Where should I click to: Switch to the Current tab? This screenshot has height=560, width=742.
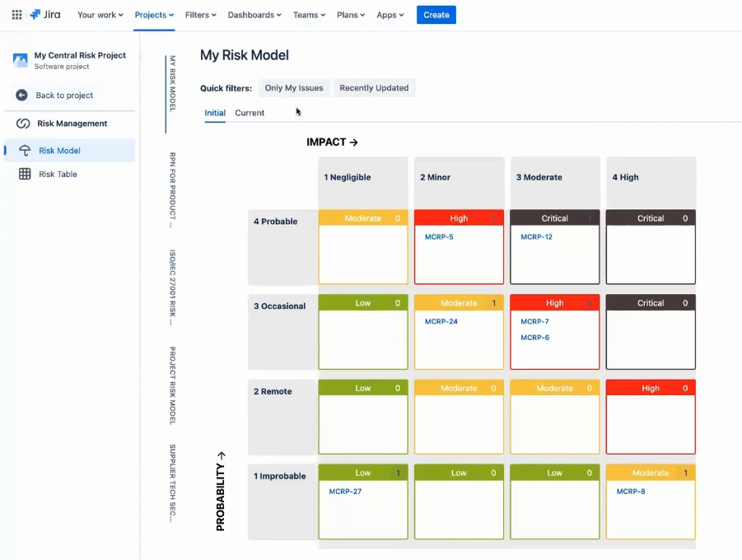pyautogui.click(x=250, y=113)
